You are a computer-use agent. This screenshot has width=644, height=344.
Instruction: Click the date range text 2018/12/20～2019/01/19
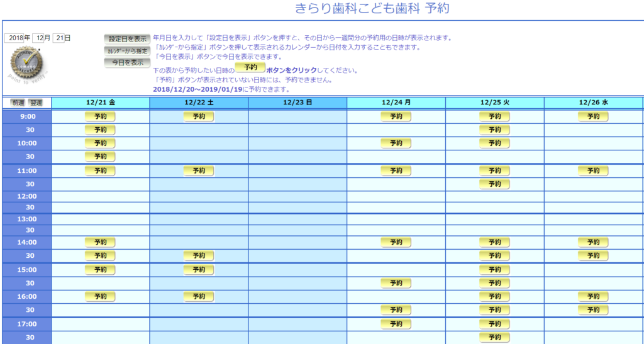point(197,89)
